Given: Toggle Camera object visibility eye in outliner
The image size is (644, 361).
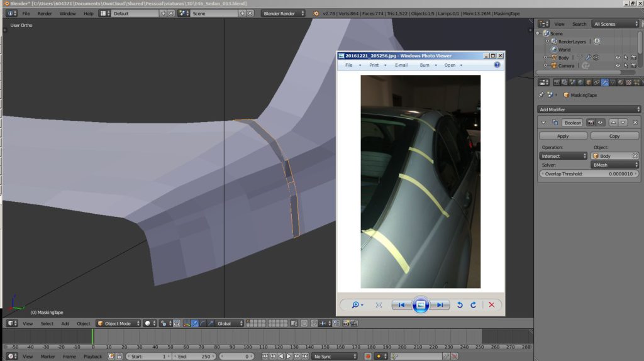Looking at the screenshot, I should (618, 65).
